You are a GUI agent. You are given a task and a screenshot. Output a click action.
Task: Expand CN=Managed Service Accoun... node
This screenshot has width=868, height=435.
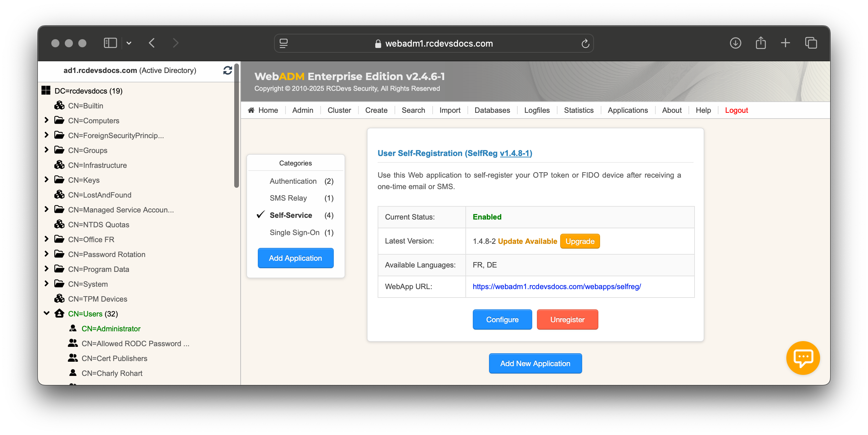click(x=47, y=209)
